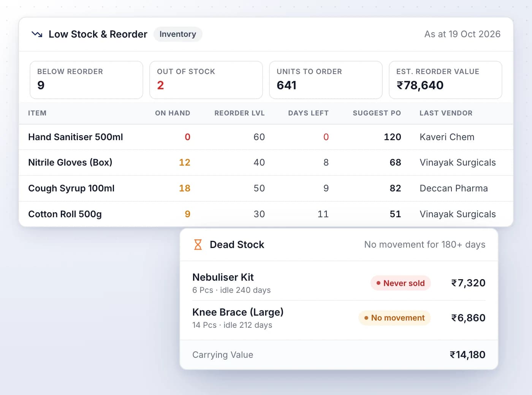
Task: Click days left value 11 for Cotton Roll
Action: [323, 214]
